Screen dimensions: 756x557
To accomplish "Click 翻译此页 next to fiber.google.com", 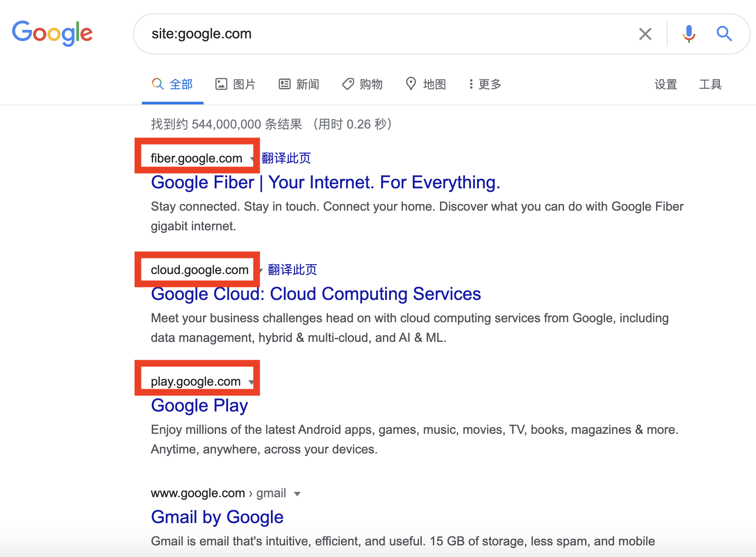I will click(x=286, y=158).
